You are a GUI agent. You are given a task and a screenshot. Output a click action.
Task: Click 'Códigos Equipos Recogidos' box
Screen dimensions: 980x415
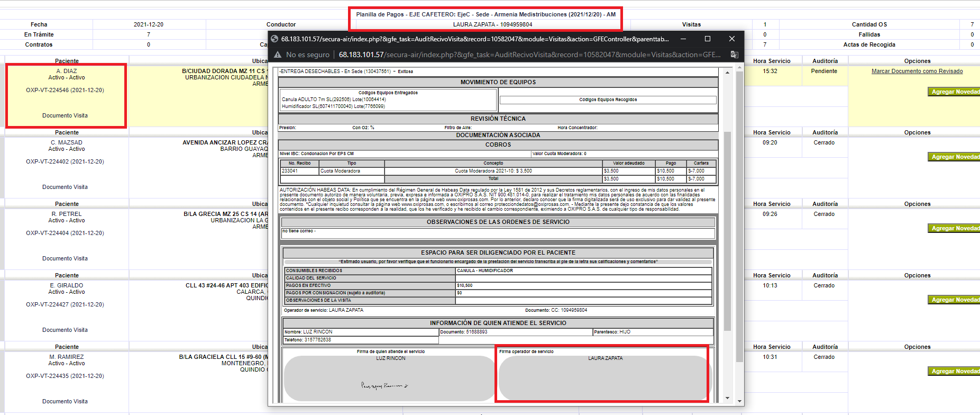click(608, 100)
